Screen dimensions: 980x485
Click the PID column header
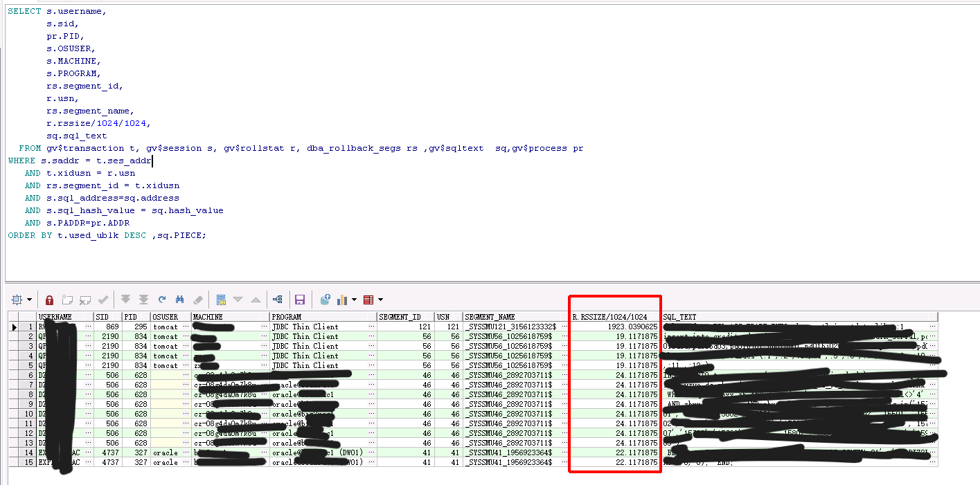pos(136,317)
